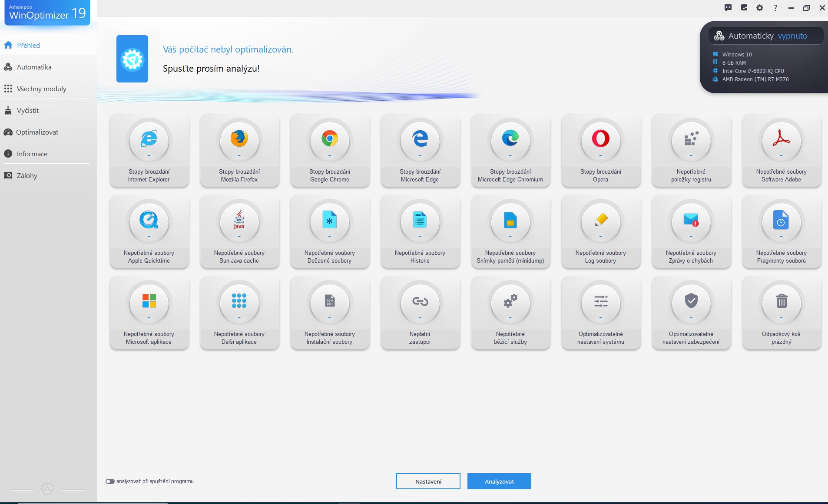Screen dimensions: 828x504
Task: Click the Nepotřebné položky registru icon
Action: 691,139
